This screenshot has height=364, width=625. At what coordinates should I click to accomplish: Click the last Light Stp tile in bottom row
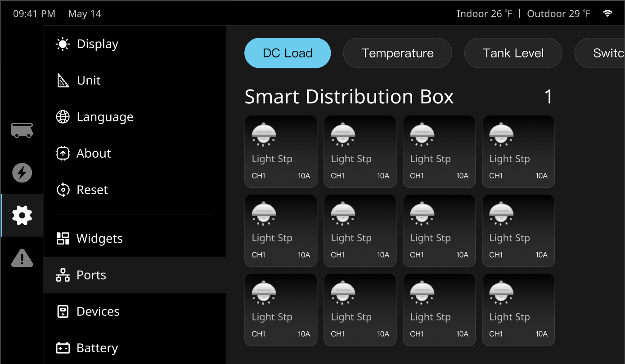click(518, 310)
